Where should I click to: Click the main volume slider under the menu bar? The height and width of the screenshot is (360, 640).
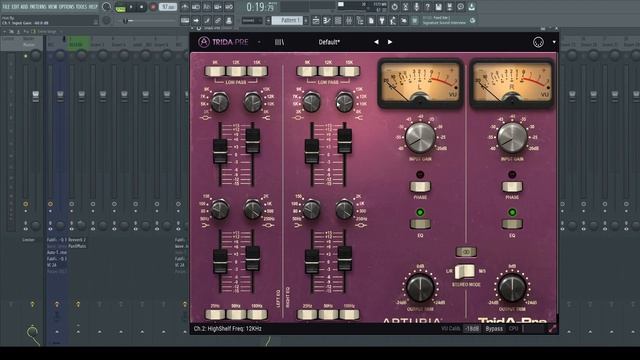point(146,20)
